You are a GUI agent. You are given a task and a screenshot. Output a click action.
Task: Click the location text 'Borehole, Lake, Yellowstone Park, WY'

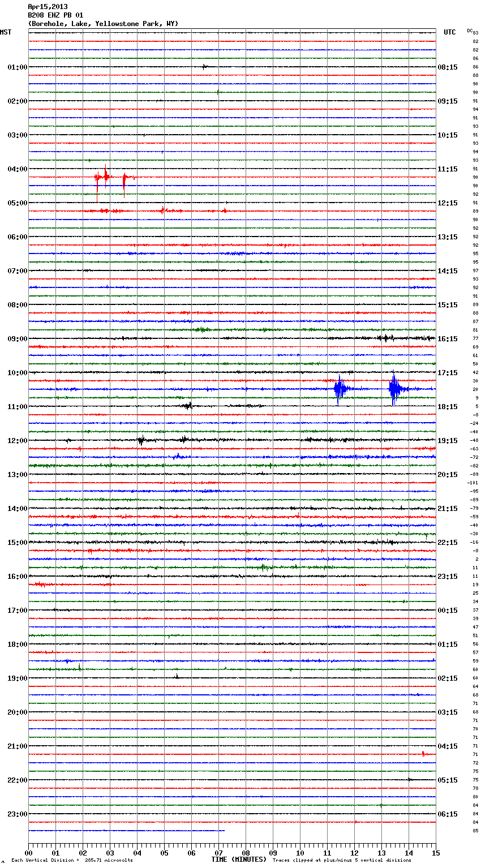(103, 24)
